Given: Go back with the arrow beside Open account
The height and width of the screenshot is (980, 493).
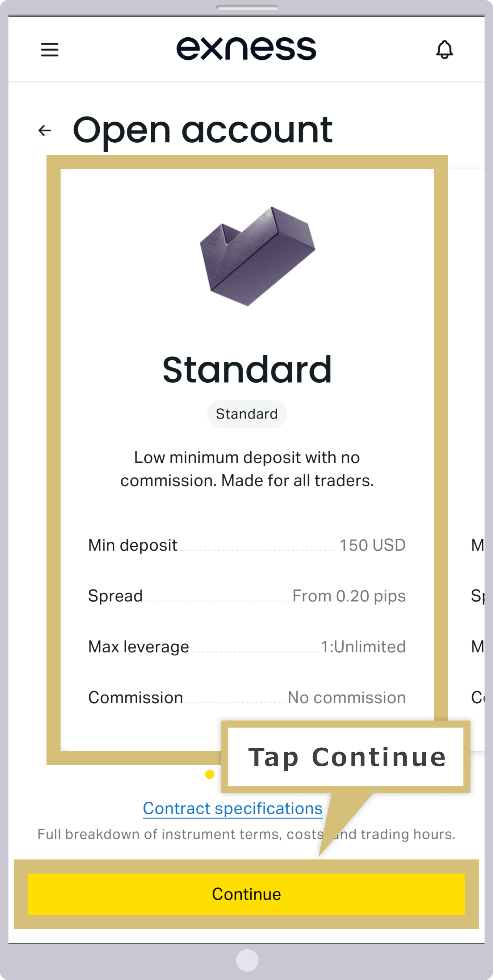Looking at the screenshot, I should pyautogui.click(x=45, y=130).
